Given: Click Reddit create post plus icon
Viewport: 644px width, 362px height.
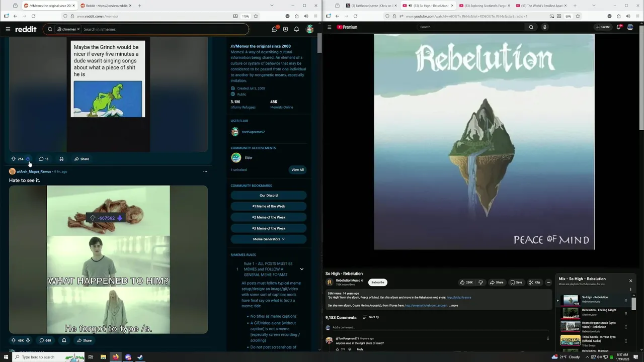Looking at the screenshot, I should coord(285,29).
